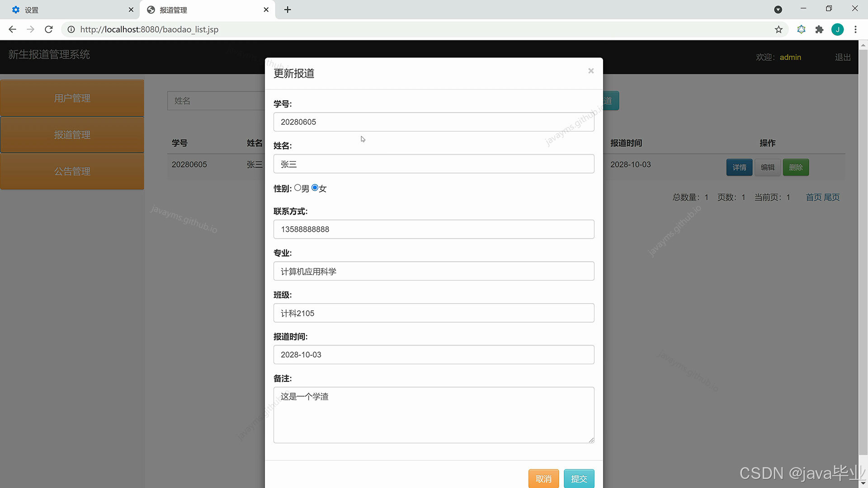This screenshot has width=868, height=488.
Task: Close the 更新报道 dialog with X
Action: (591, 71)
